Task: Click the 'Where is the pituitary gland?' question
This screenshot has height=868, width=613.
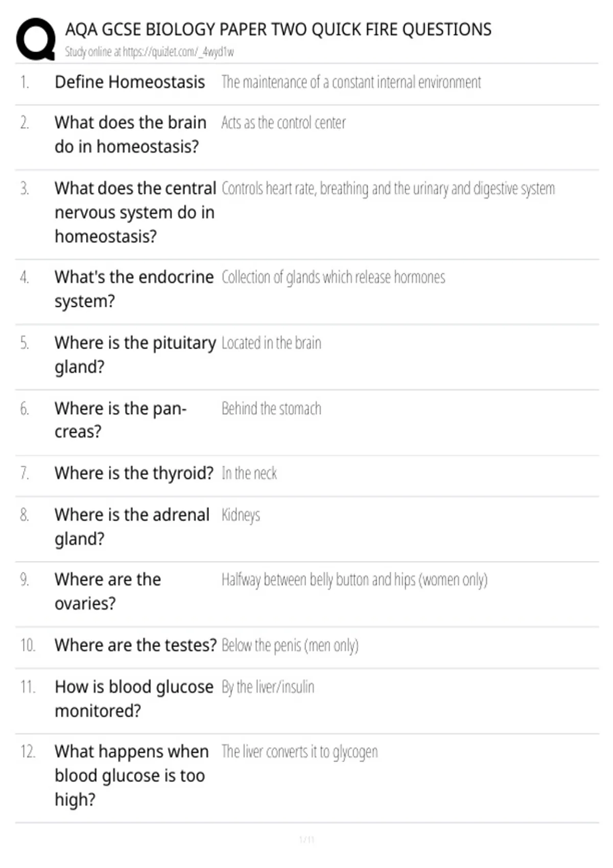Action: pos(135,354)
